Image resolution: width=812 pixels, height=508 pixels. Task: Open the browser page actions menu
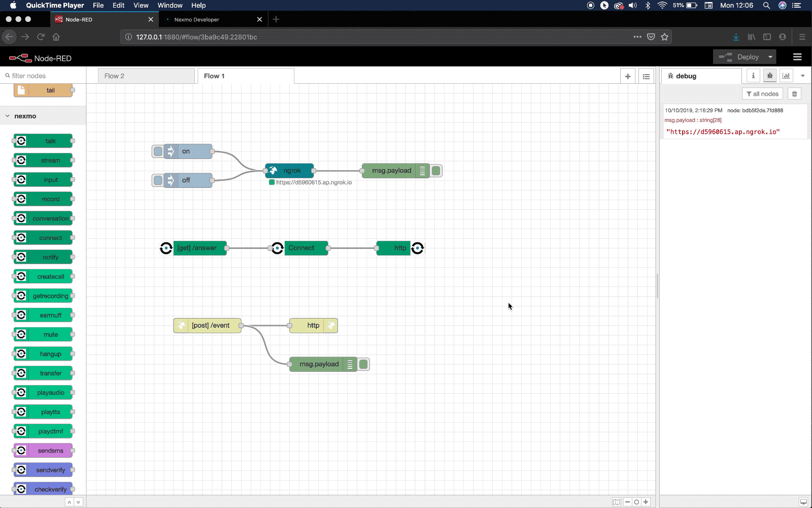point(637,37)
